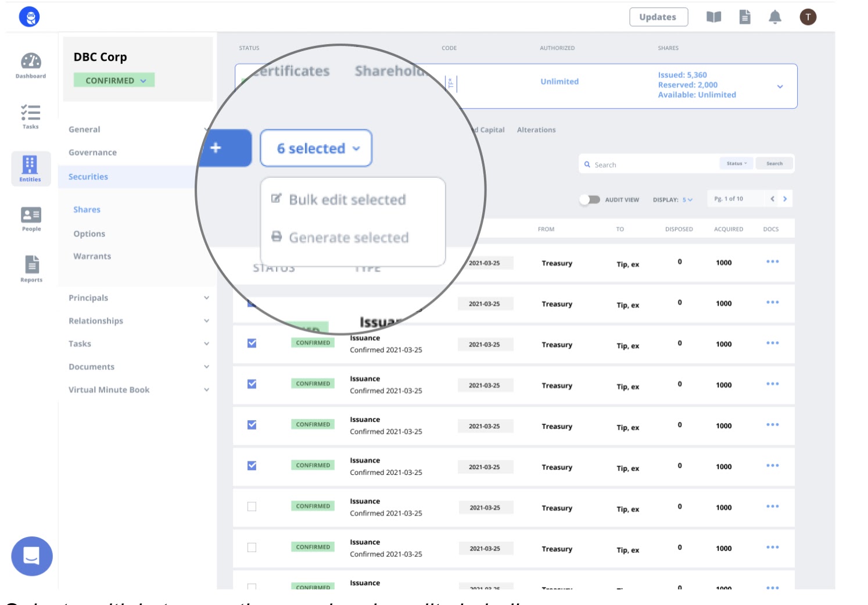Screen dimensions: 868x605
Task: Open the chat support bubble
Action: [32, 556]
